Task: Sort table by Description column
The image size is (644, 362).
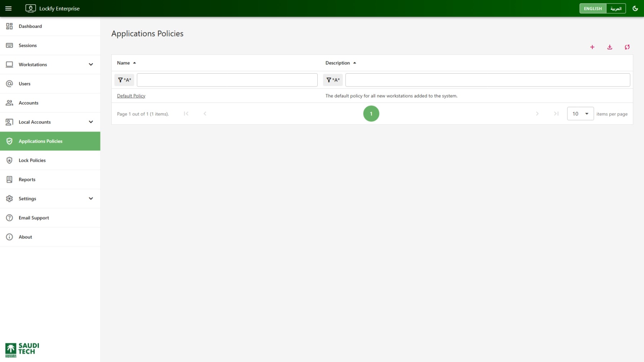Action: tap(341, 63)
